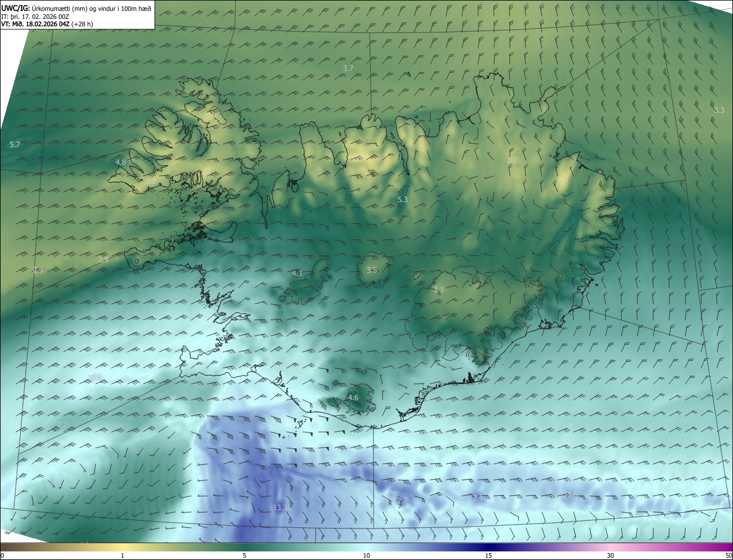Click the 3.1 value label on Vatnajökull
733x560 pixels.
click(439, 290)
